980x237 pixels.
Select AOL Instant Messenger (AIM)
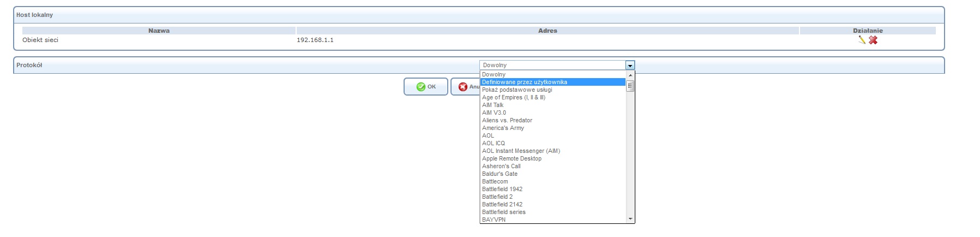[553, 151]
